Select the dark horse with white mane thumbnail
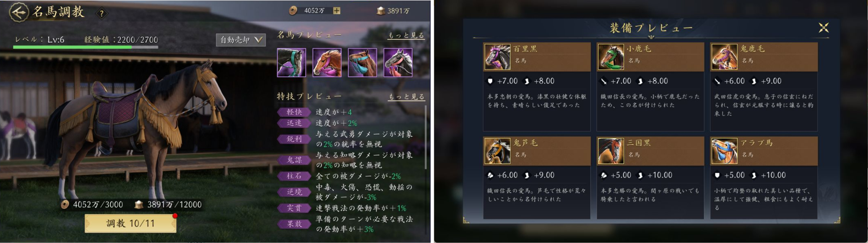868x243 pixels. point(398,63)
